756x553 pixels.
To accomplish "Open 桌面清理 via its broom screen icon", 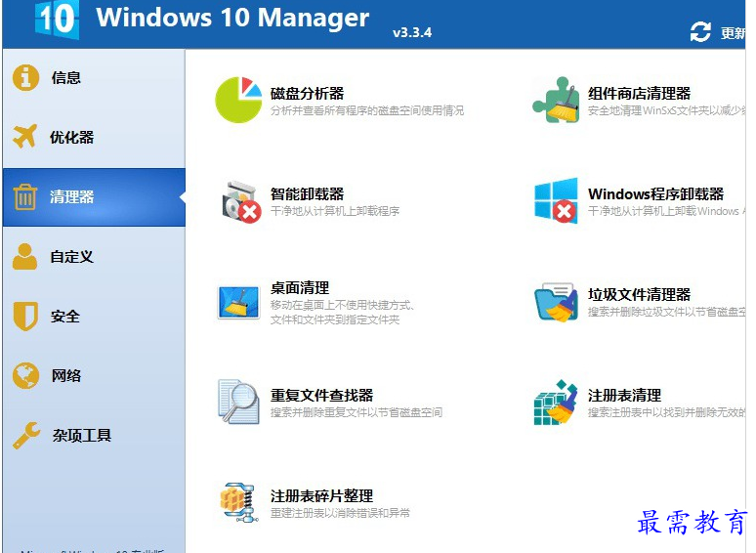I will [238, 303].
